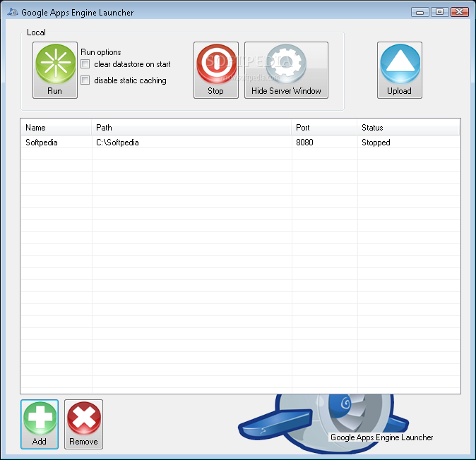Screen dimensions: 476x460
Task: Sort by the Path column header
Action: (191, 128)
